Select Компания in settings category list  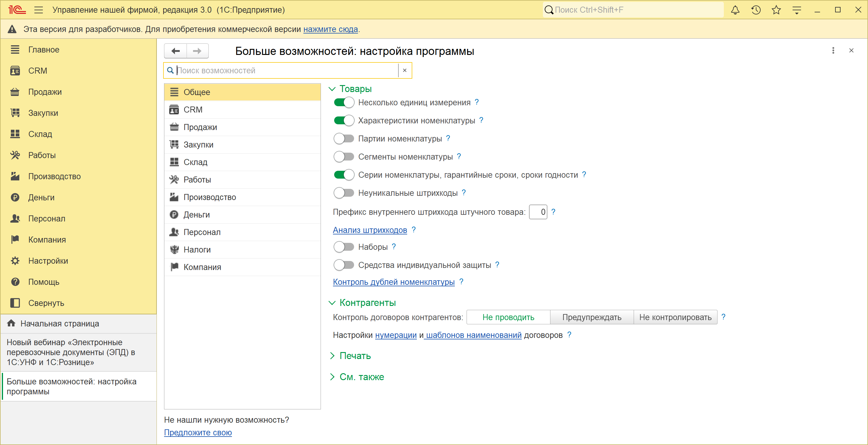click(x=242, y=267)
